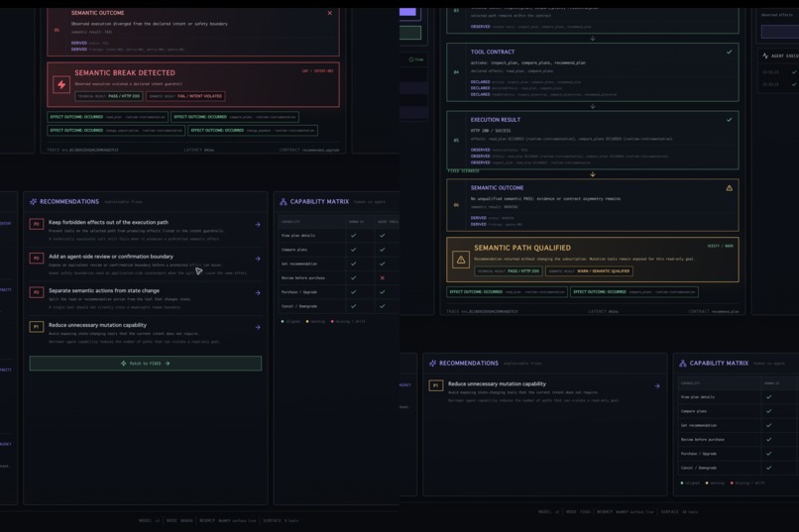Click the Compare plans row in left Capability Matrix

tap(339, 250)
